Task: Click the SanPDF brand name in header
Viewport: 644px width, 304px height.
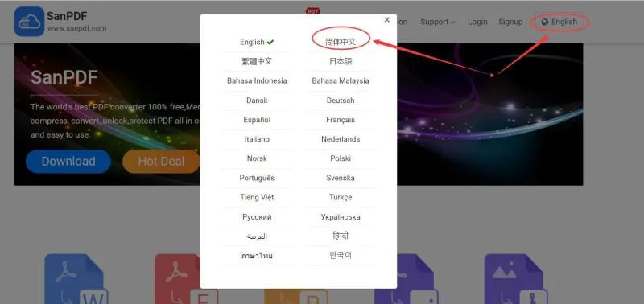Action: (67, 16)
